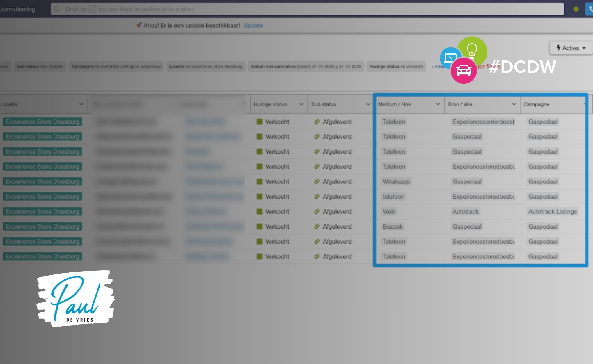Click the Autotrack Listings campaign cell
Viewport: 593px width, 364px height.
click(x=552, y=212)
